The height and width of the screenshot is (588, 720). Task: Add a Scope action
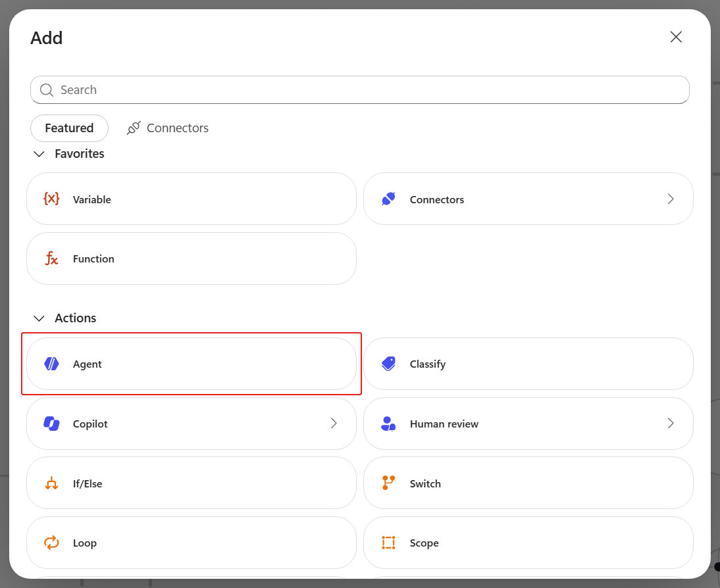[x=528, y=543]
